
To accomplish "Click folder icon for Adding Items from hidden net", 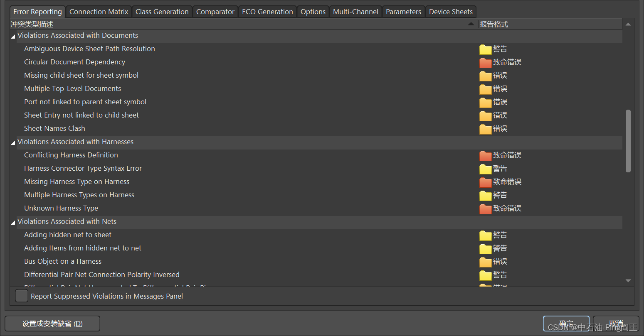I will click(x=485, y=248).
